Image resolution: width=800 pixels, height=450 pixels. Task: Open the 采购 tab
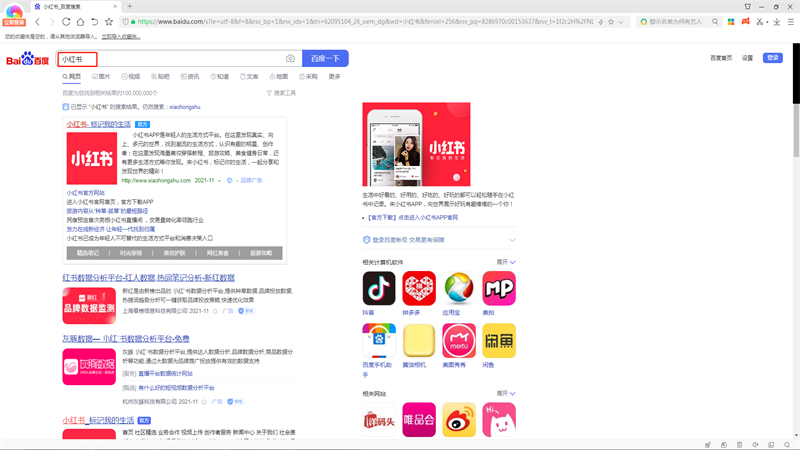point(308,77)
